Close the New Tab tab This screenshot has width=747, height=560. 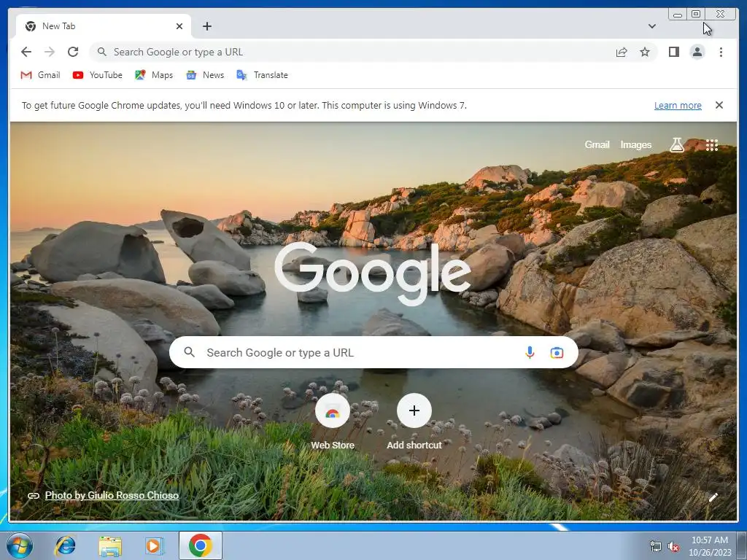click(179, 26)
